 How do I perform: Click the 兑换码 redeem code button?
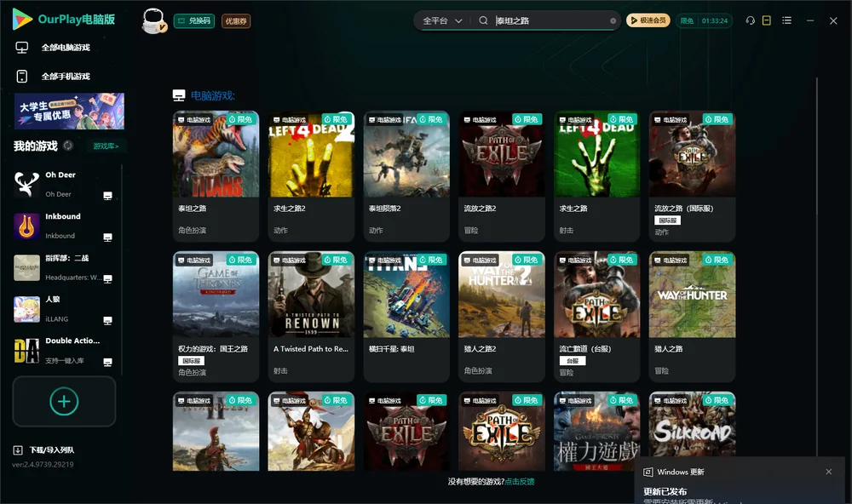tap(194, 20)
